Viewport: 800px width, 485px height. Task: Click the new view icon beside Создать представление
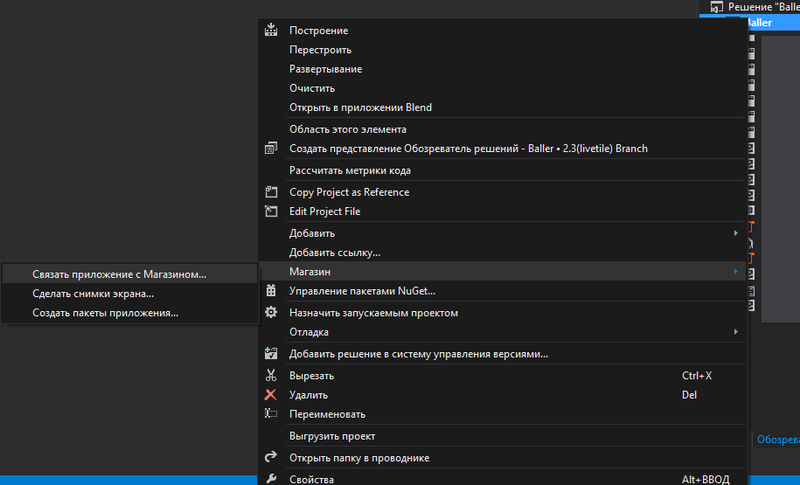271,148
